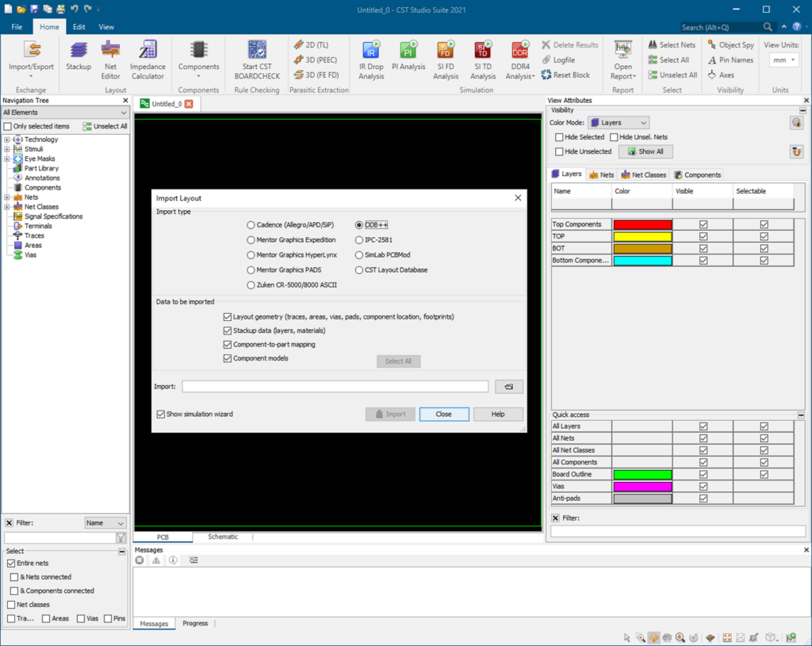Screen dimensions: 812x646
Task: Enable Hide Unselected in View Attributes
Action: coord(557,151)
